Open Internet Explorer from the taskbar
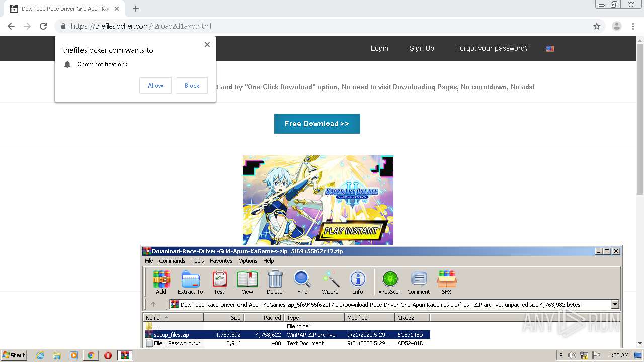This screenshot has height=362, width=644. [40, 355]
